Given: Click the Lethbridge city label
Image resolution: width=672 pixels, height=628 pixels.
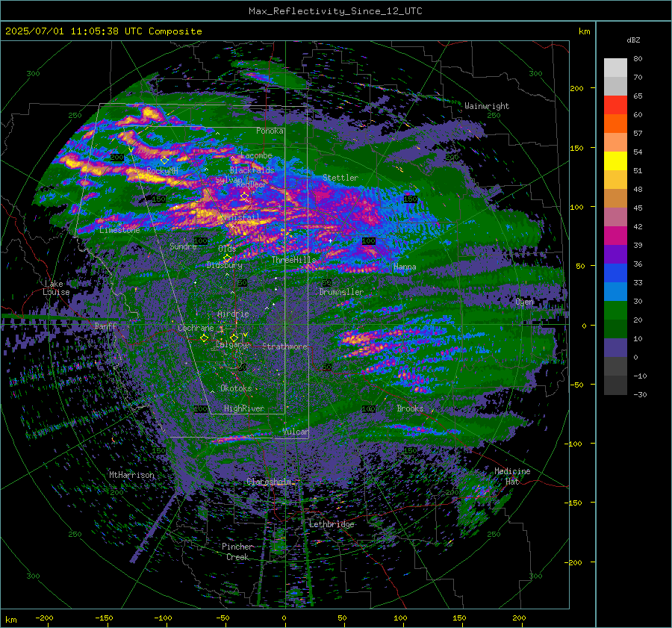Looking at the screenshot, I should pyautogui.click(x=332, y=524).
